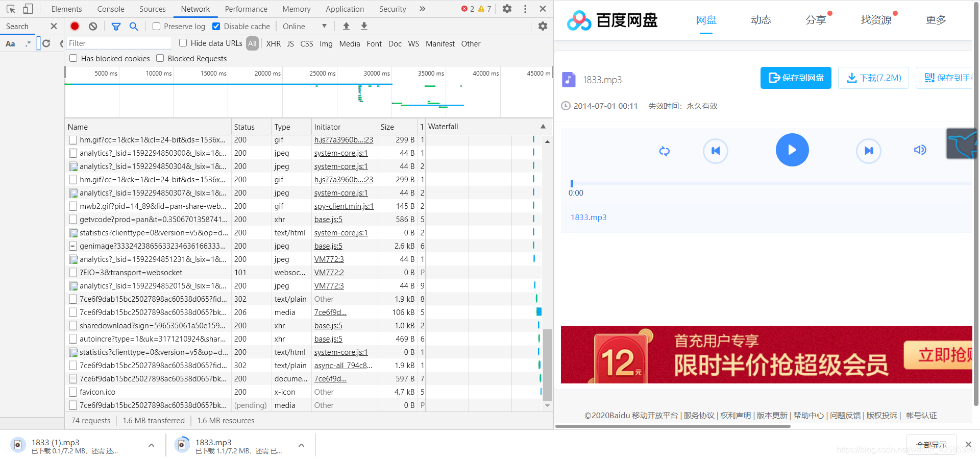Image resolution: width=980 pixels, height=459 pixels.
Task: Open the Sources tab
Action: pyautogui.click(x=153, y=9)
